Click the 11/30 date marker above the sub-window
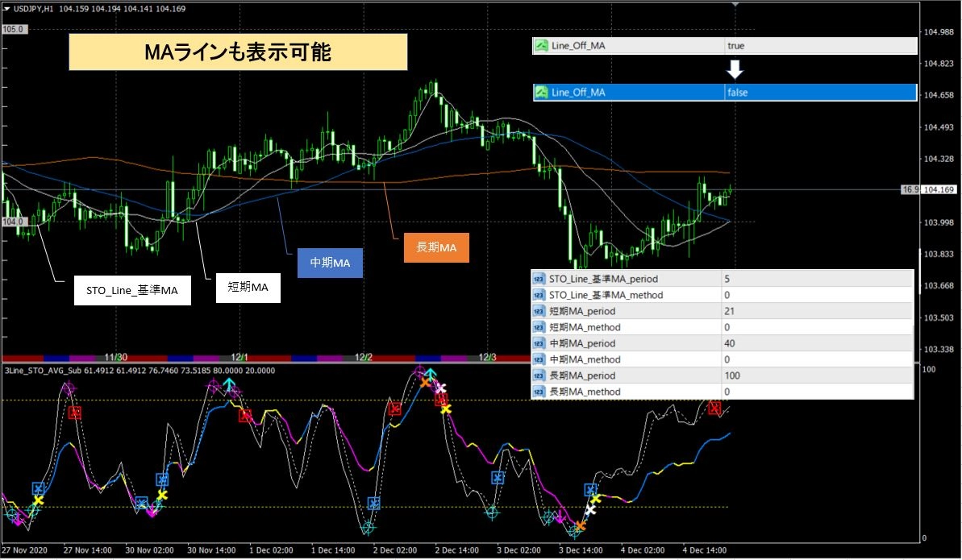This screenshot has width=962, height=560. pyautogui.click(x=116, y=357)
